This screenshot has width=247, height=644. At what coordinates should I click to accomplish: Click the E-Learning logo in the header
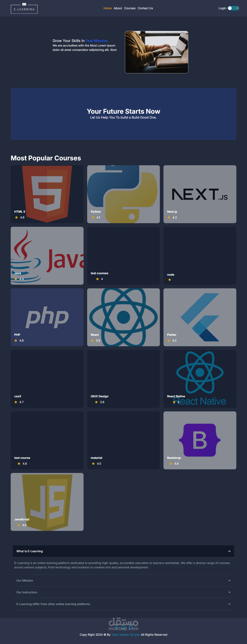(24, 8)
